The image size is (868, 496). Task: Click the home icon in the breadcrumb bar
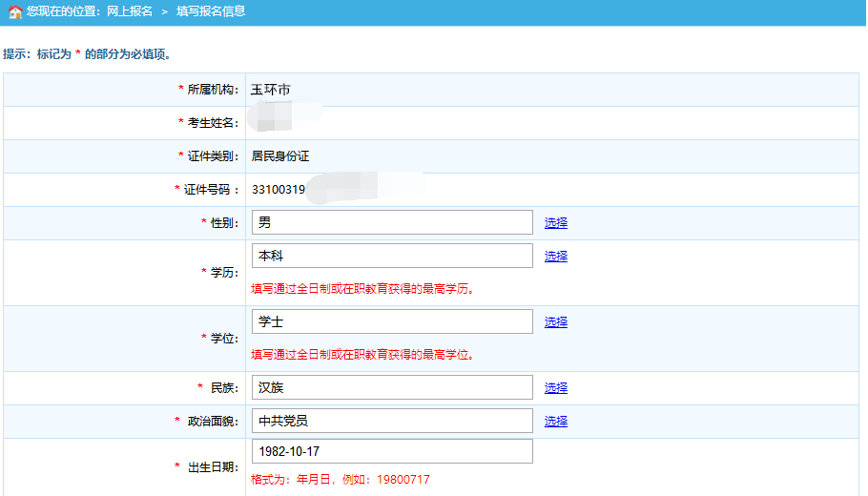(x=14, y=12)
